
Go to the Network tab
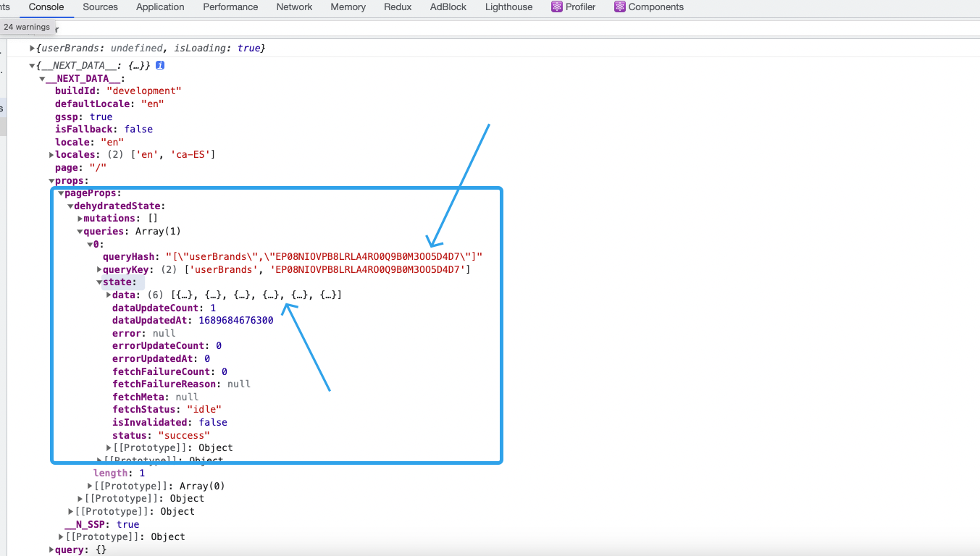pos(294,7)
